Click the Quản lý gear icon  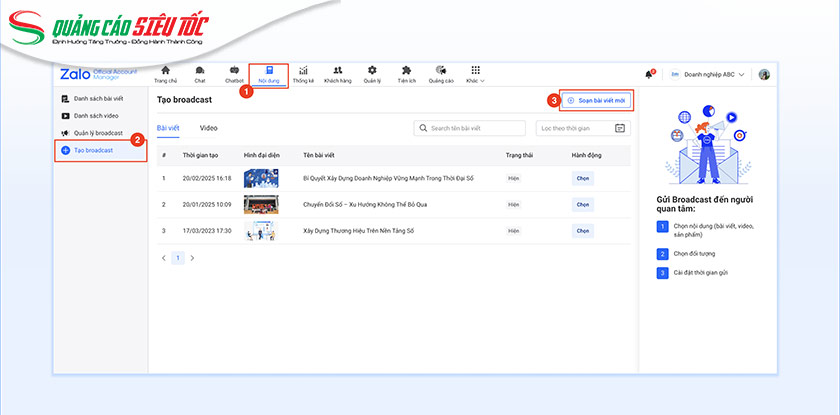pyautogui.click(x=372, y=70)
